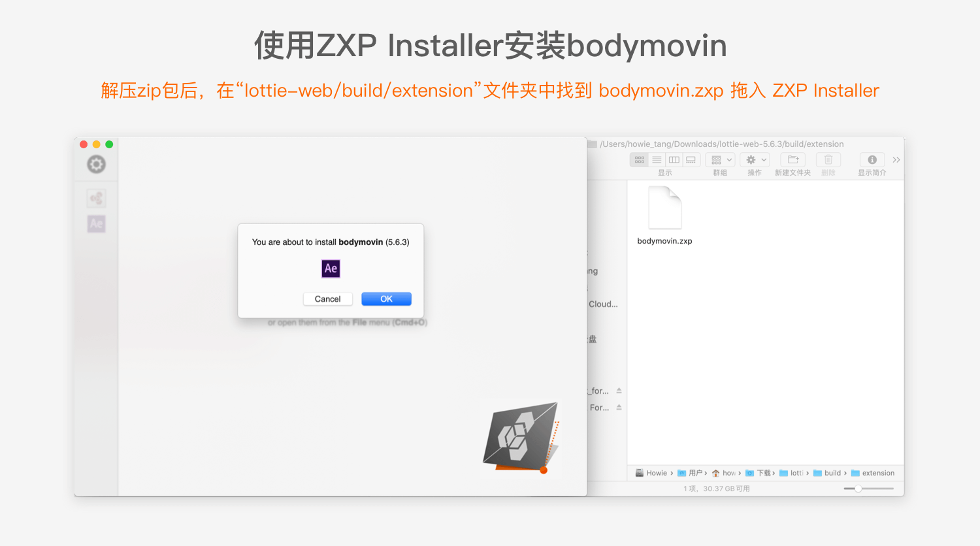Open the Group (群组) dropdown

721,159
